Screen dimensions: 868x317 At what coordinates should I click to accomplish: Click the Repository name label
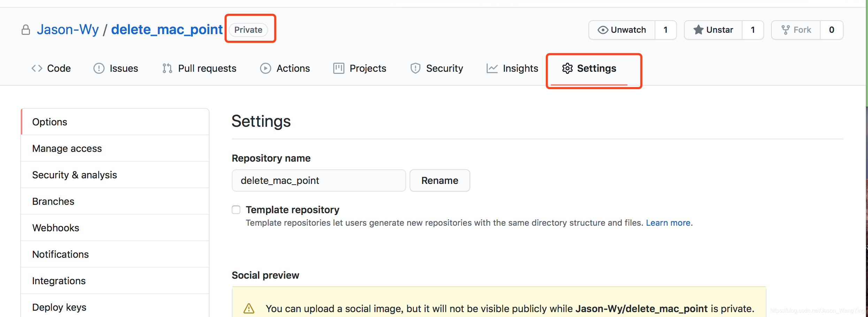coord(271,158)
